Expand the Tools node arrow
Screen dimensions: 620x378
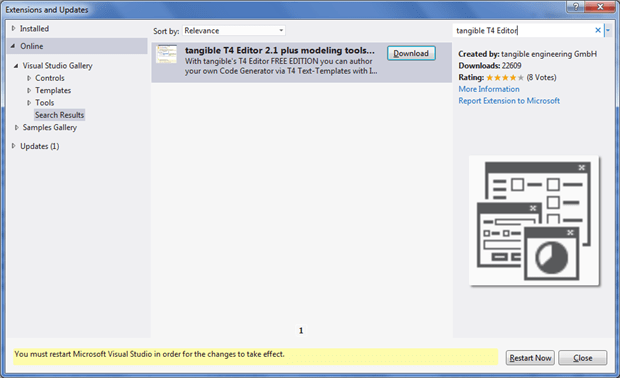[x=29, y=103]
